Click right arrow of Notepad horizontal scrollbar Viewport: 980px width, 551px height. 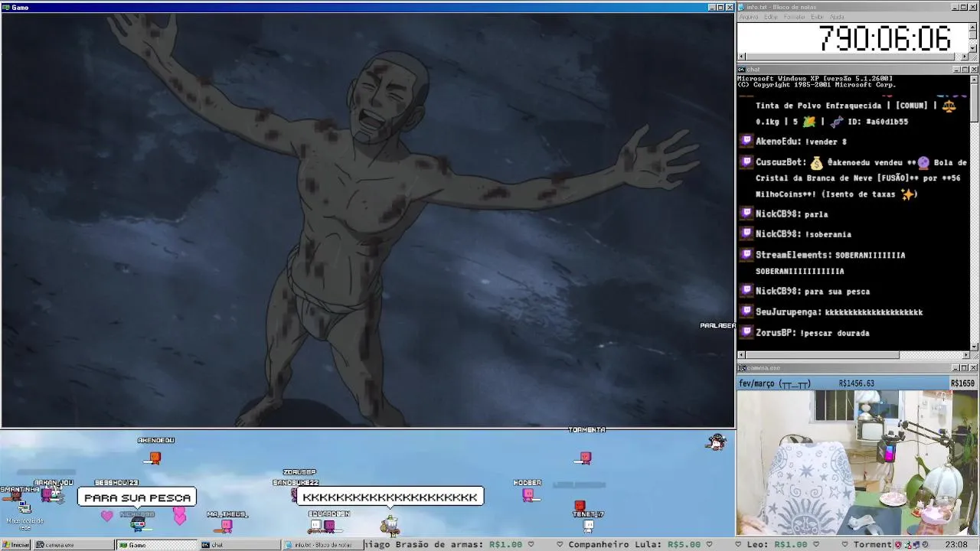point(965,57)
